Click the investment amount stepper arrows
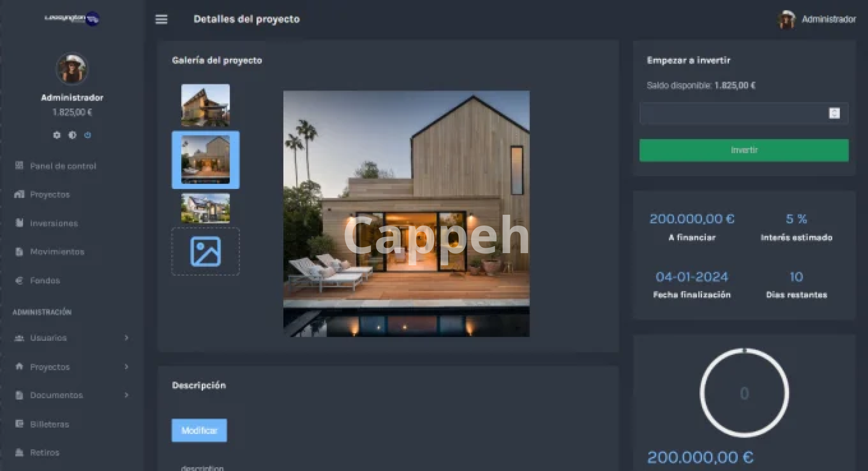The image size is (868, 471). pyautogui.click(x=834, y=113)
